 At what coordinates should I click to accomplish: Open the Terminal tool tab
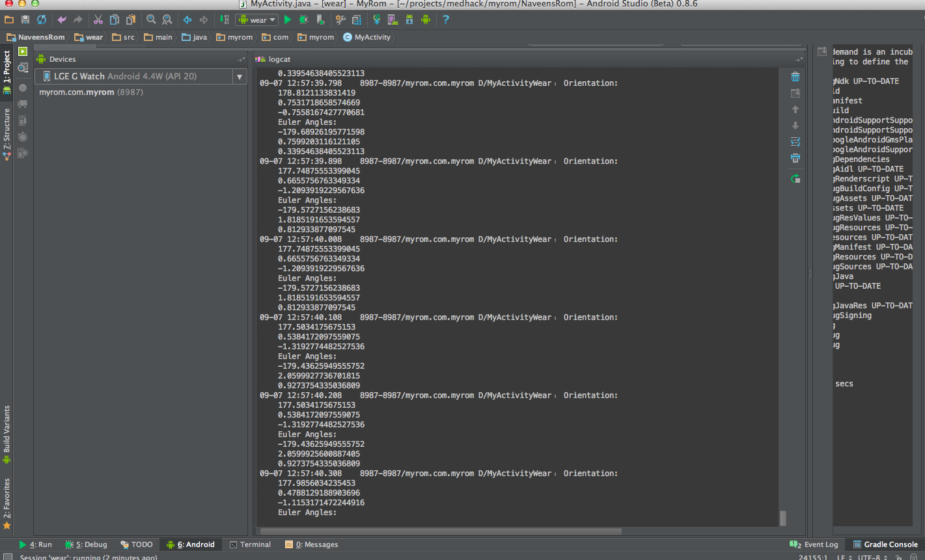(x=250, y=544)
